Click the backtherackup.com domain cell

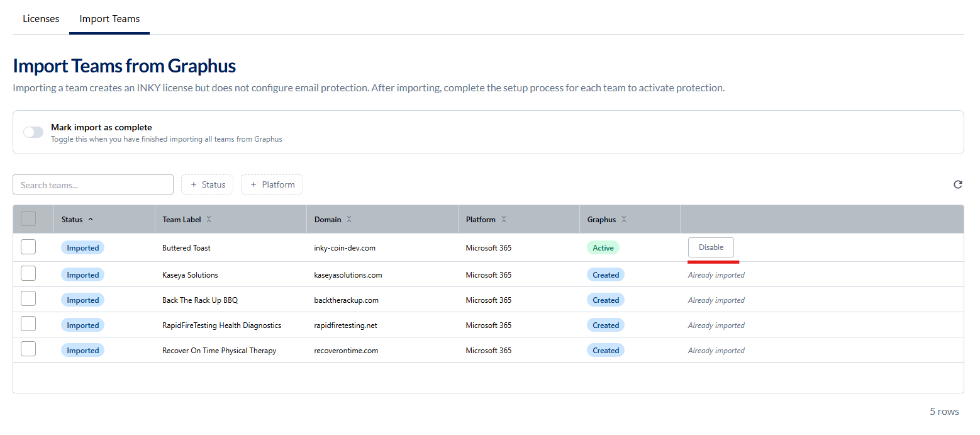(x=347, y=300)
